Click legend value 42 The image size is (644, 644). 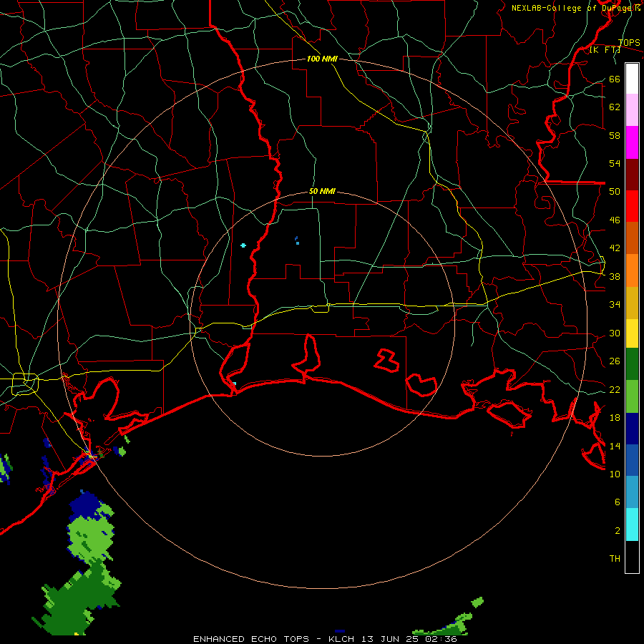pos(615,248)
